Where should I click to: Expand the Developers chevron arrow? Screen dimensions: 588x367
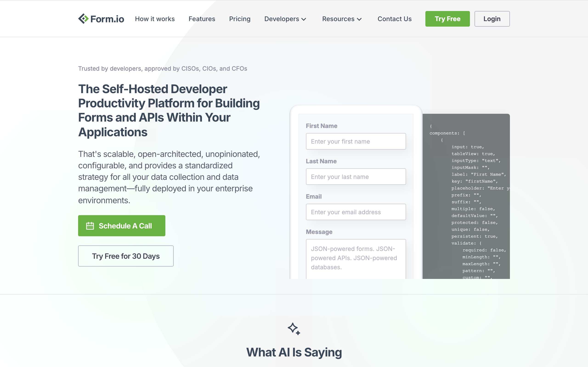tap(304, 19)
